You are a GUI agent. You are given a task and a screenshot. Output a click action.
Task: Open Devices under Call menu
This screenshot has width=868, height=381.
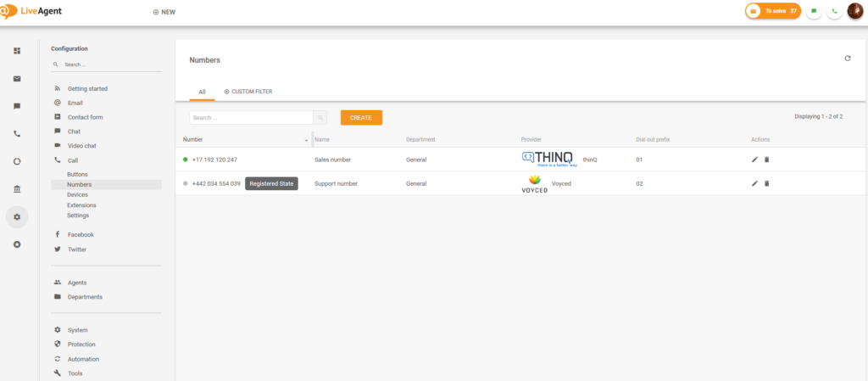77,194
